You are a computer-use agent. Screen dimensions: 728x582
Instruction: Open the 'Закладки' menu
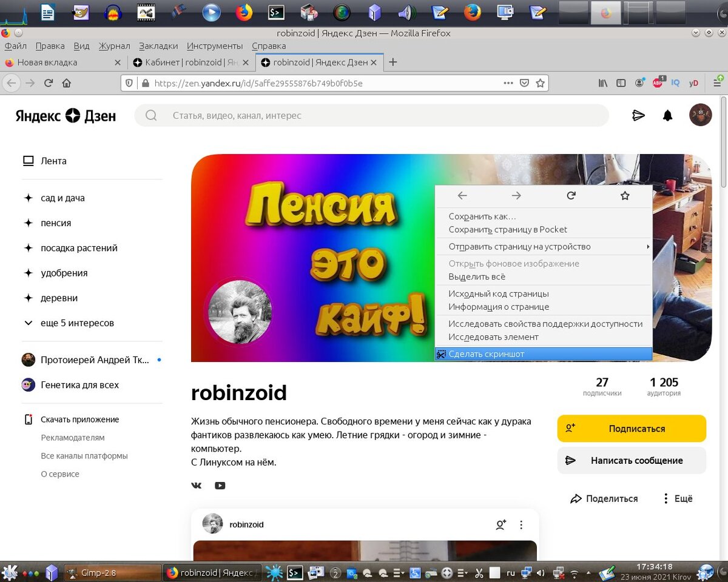point(158,46)
